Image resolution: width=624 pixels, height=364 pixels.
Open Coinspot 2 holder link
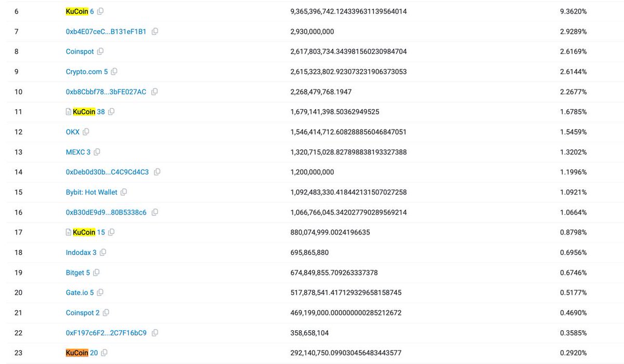click(x=83, y=313)
